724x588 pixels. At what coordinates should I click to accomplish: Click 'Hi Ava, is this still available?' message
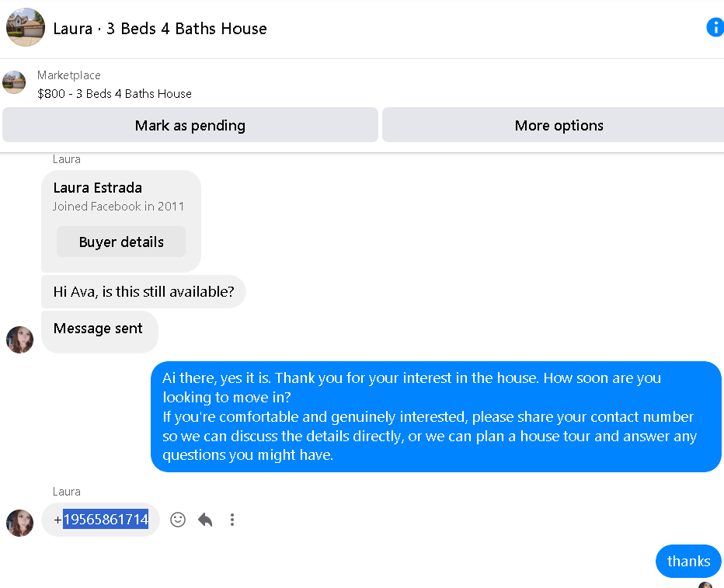tap(144, 292)
